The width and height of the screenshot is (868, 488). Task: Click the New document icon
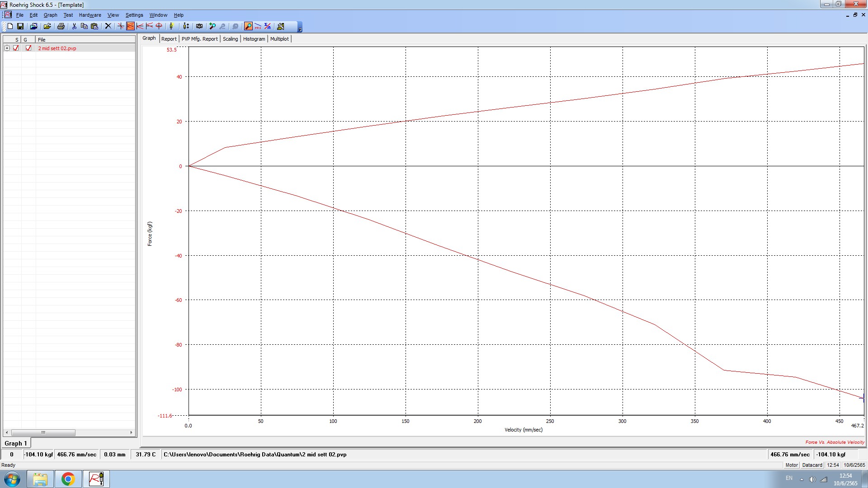click(x=10, y=26)
